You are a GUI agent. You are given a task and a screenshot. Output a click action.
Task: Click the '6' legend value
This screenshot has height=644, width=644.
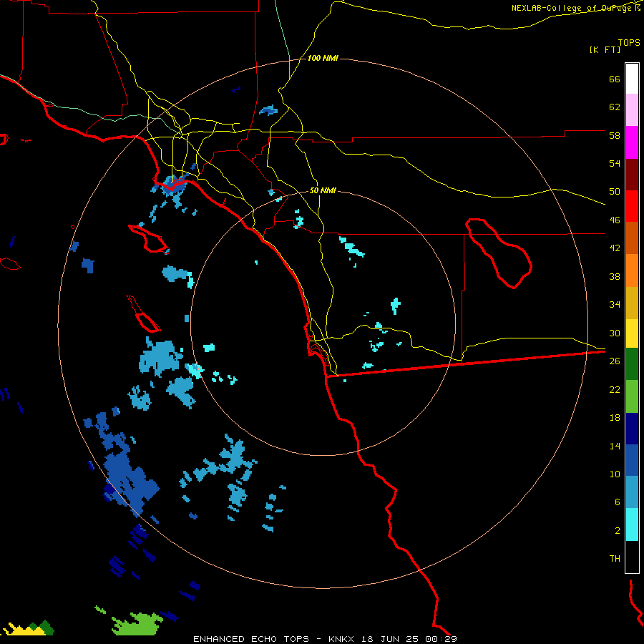click(618, 502)
